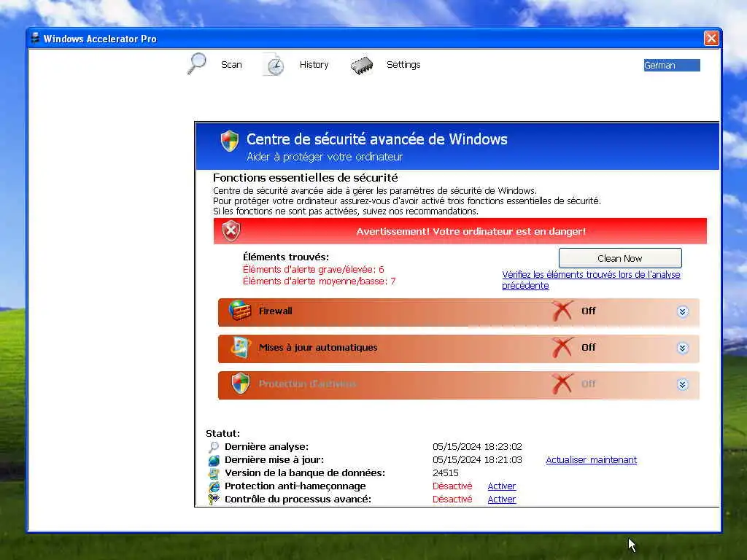Open the Scan tab label

[x=231, y=65]
